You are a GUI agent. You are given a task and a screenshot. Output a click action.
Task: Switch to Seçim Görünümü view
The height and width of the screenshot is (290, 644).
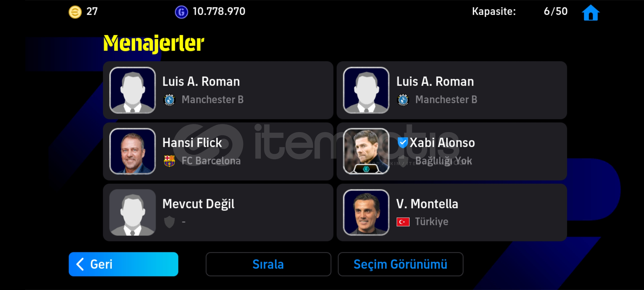(401, 264)
